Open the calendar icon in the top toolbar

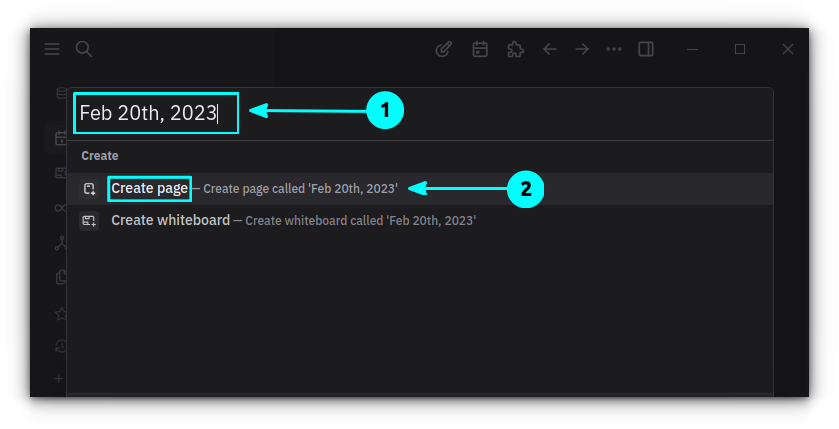click(480, 49)
